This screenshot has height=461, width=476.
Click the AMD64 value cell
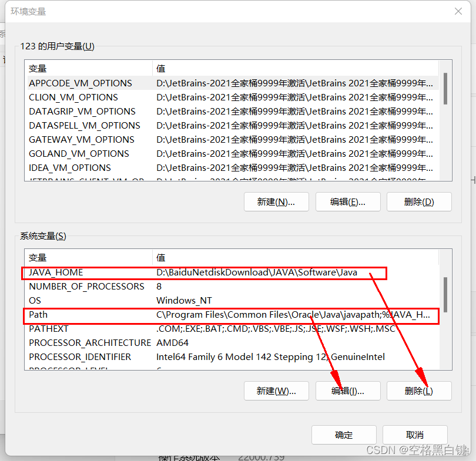coord(172,343)
